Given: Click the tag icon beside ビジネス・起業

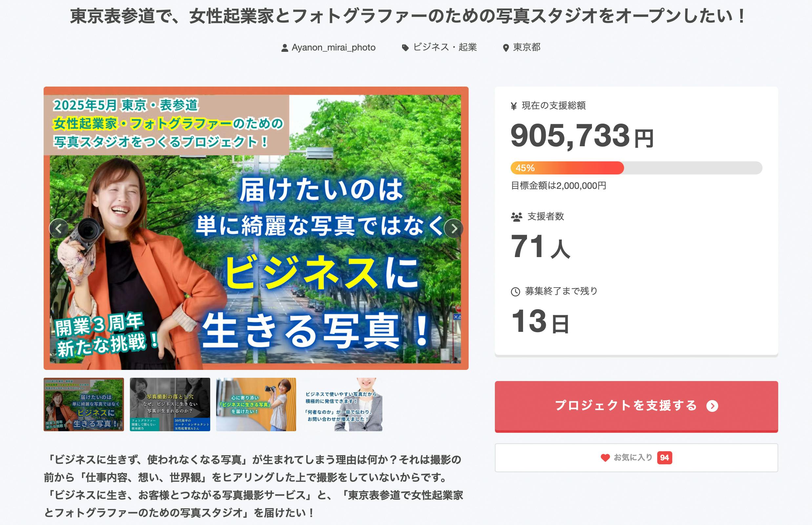Looking at the screenshot, I should (x=405, y=48).
